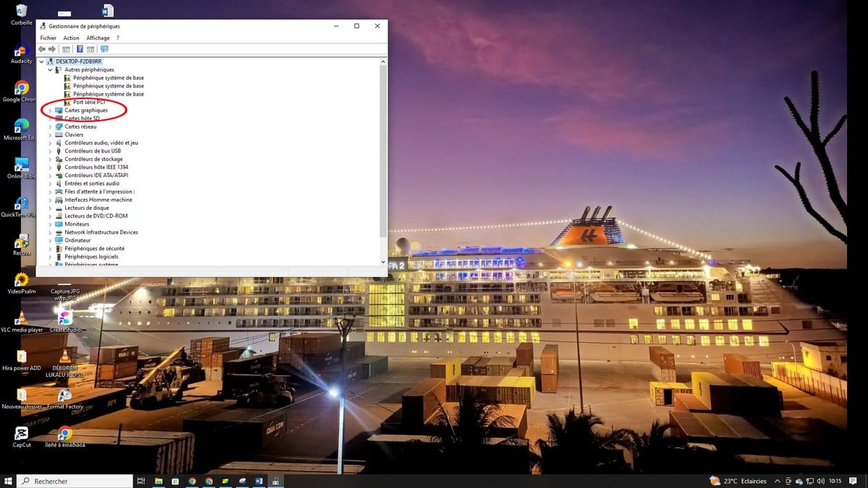Viewport: 868px width, 488px height.
Task: Select the CapCut desktop icon
Action: [22, 433]
